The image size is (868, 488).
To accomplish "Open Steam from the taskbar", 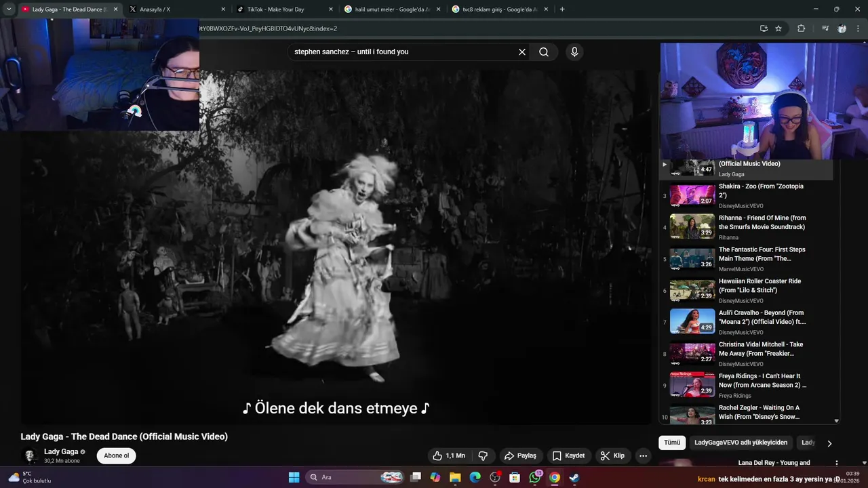I will tap(574, 477).
